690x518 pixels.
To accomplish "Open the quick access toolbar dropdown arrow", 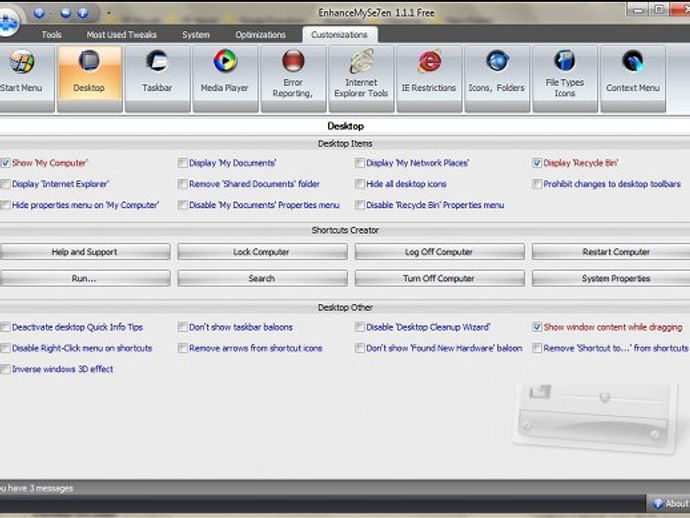I will tap(109, 14).
